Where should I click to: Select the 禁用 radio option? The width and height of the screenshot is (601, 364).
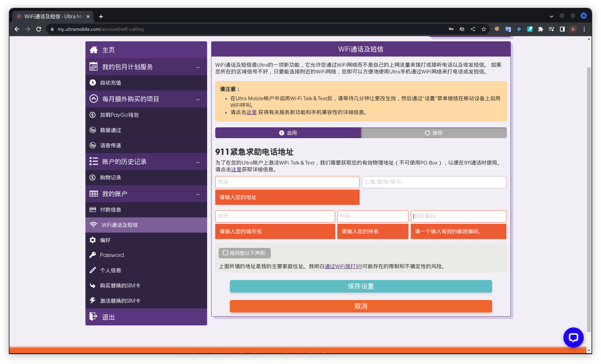click(434, 133)
